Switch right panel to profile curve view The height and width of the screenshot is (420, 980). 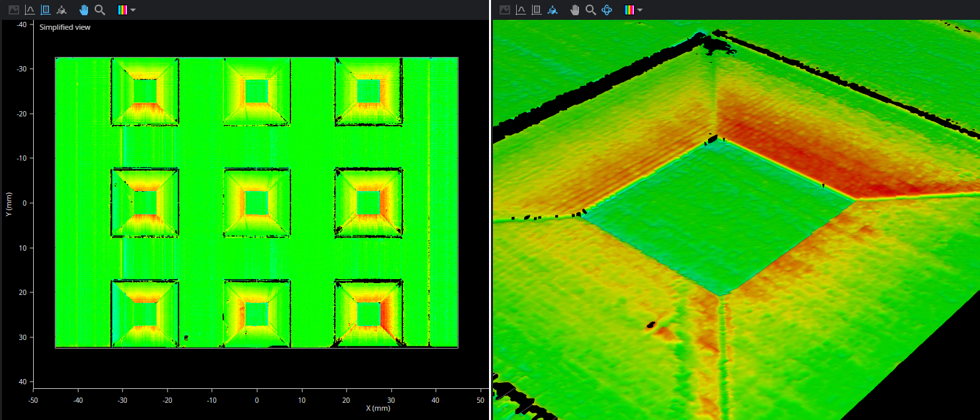tap(521, 10)
